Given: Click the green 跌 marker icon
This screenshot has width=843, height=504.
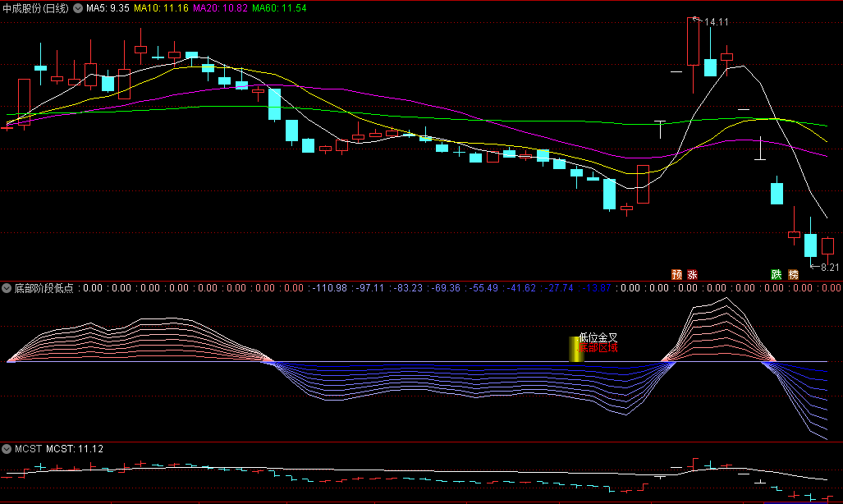Looking at the screenshot, I should click(x=776, y=274).
